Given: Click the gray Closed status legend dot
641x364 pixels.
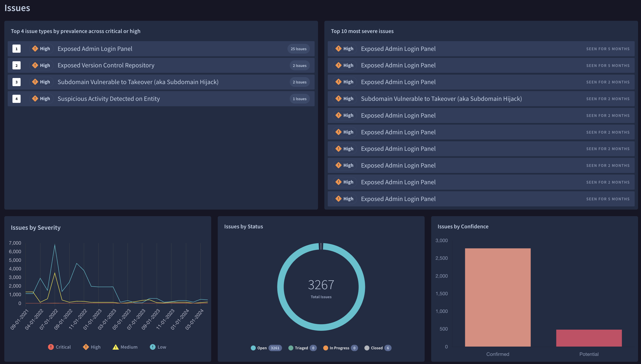Looking at the screenshot, I should [367, 348].
